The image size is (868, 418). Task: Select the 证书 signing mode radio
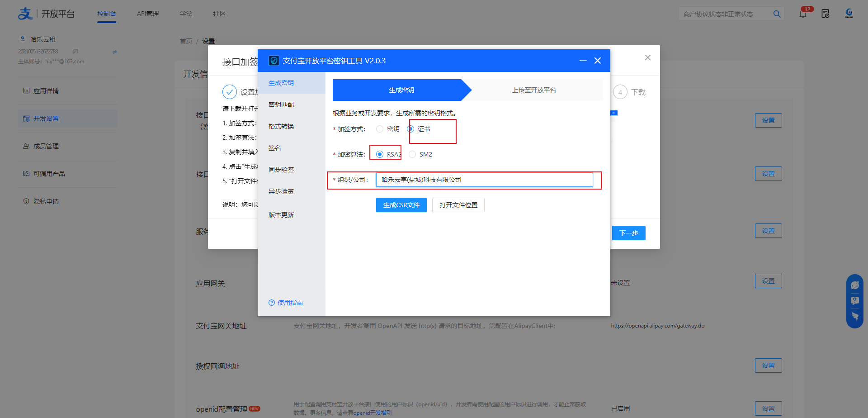click(410, 129)
